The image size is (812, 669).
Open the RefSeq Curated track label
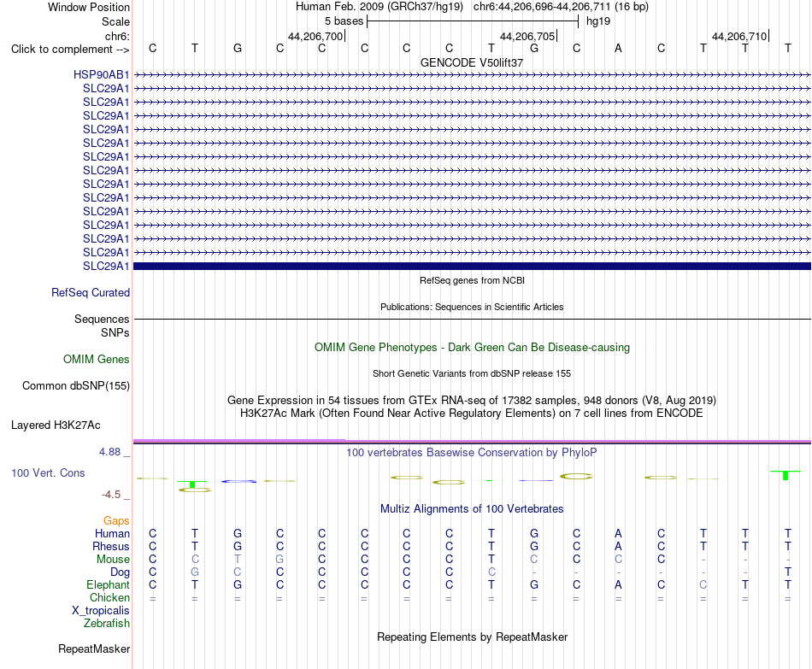(x=90, y=292)
